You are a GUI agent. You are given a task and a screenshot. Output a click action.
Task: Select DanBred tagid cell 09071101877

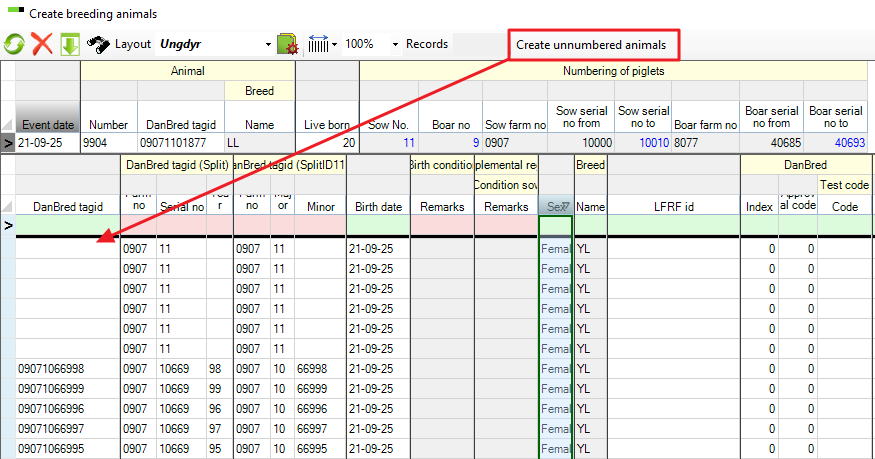pyautogui.click(x=181, y=143)
